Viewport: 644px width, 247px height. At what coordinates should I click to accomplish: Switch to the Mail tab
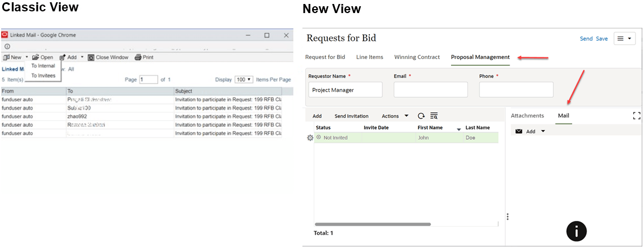[563, 116]
